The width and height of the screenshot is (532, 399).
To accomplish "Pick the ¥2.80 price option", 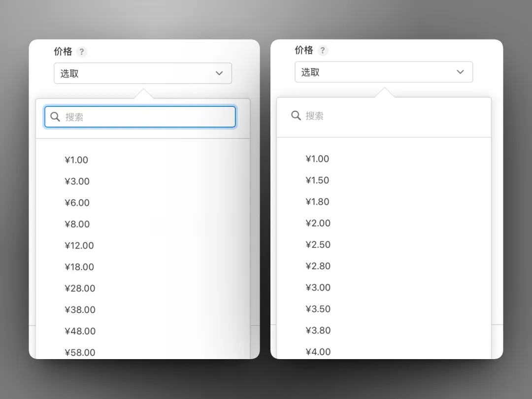I will click(x=318, y=266).
